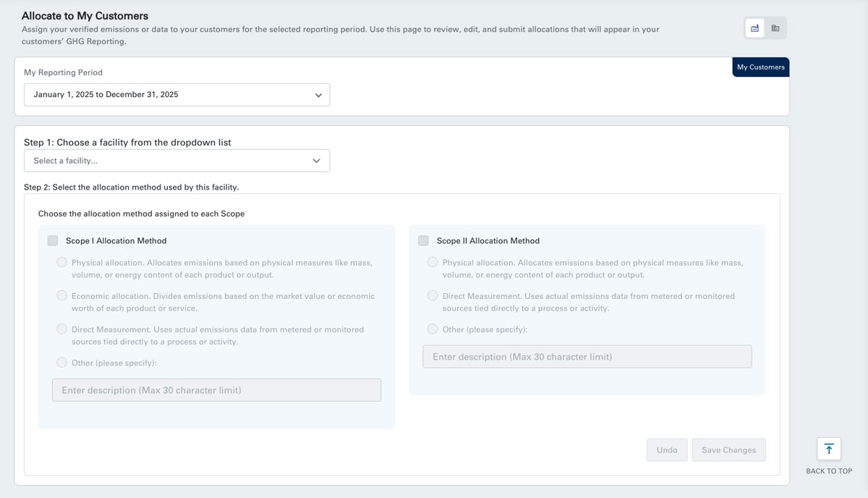Select Scope I Physical allocation radio button
This screenshot has width=868, height=498.
tap(61, 262)
